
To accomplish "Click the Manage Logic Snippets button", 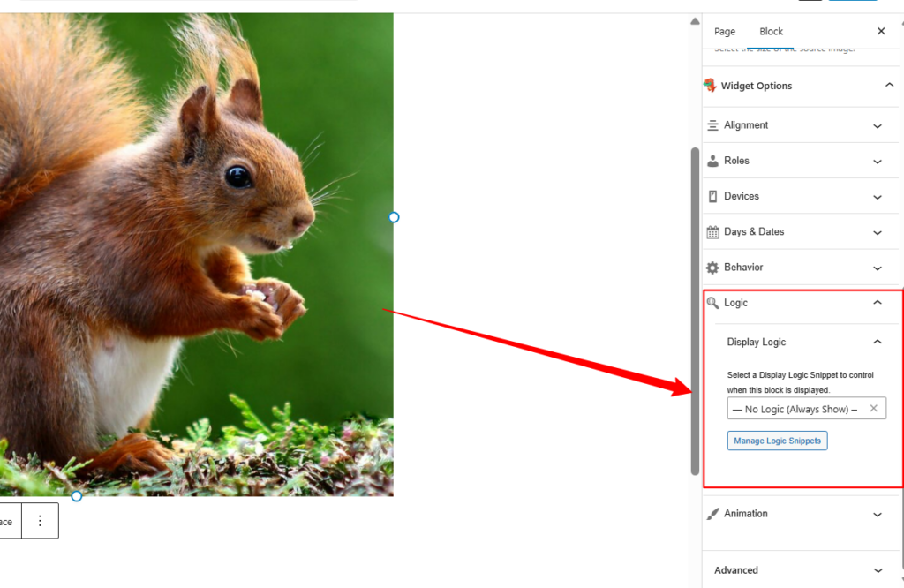I will pyautogui.click(x=777, y=441).
